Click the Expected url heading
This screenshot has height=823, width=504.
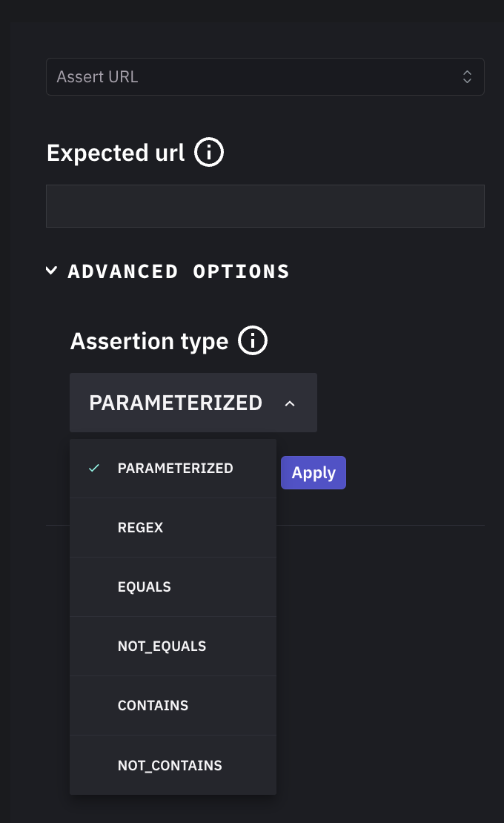point(115,153)
